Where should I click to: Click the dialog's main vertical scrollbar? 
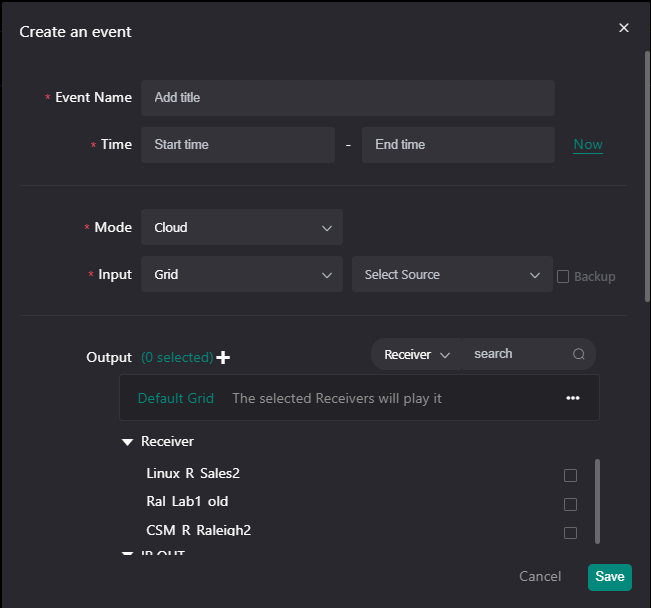[647, 176]
